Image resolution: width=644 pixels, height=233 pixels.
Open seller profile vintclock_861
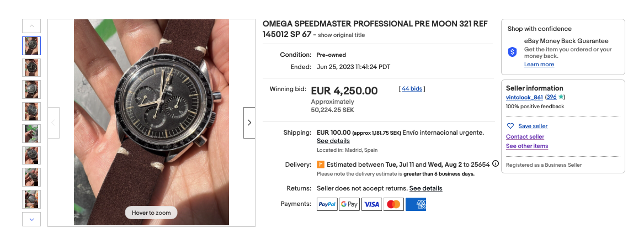pos(524,97)
